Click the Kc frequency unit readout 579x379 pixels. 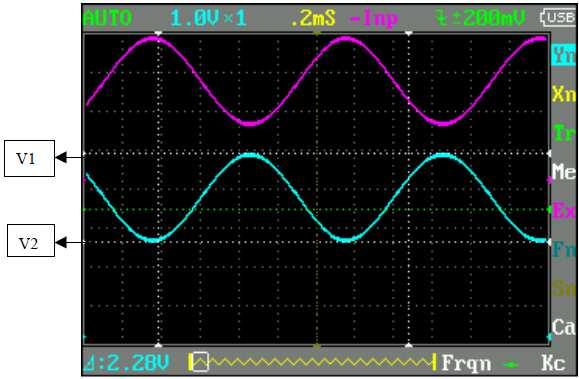click(553, 363)
